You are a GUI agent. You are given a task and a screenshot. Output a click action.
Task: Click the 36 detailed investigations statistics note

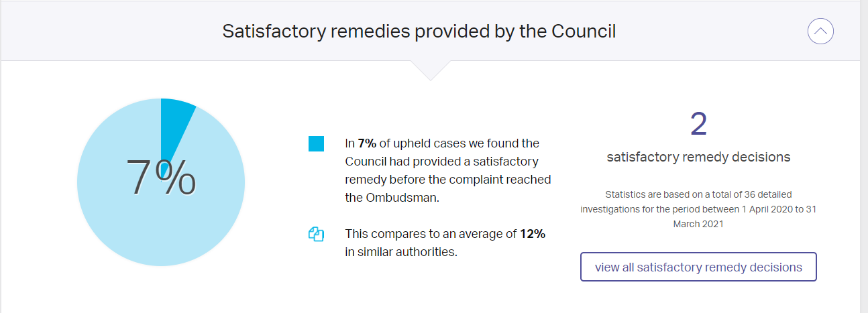click(x=698, y=210)
